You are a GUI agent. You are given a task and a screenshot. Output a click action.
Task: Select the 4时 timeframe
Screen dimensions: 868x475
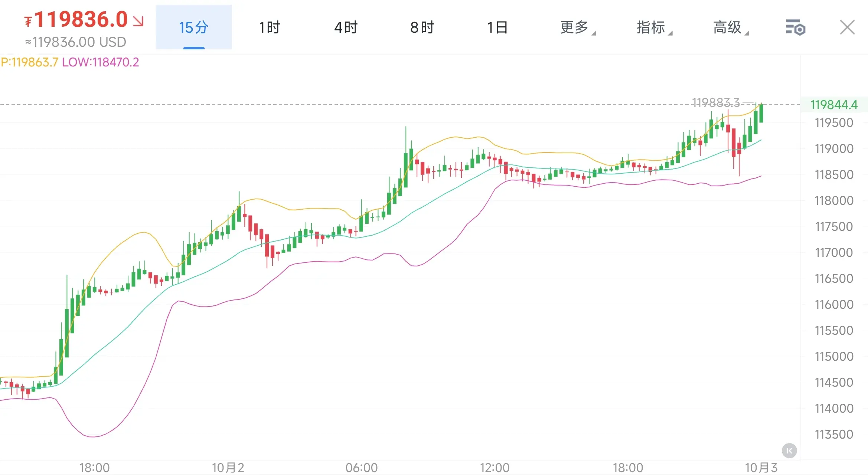346,27
